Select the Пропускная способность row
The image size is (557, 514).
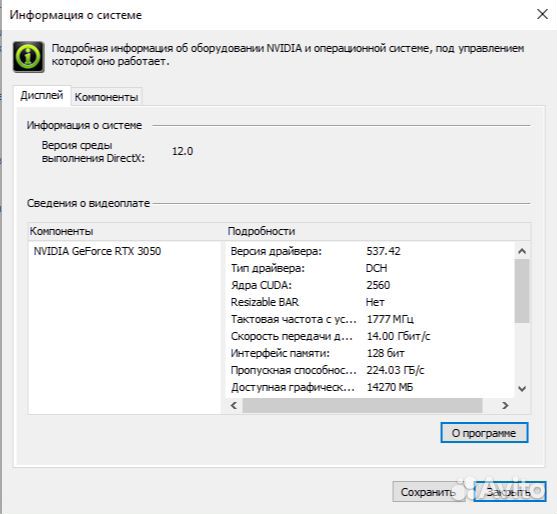click(x=371, y=370)
